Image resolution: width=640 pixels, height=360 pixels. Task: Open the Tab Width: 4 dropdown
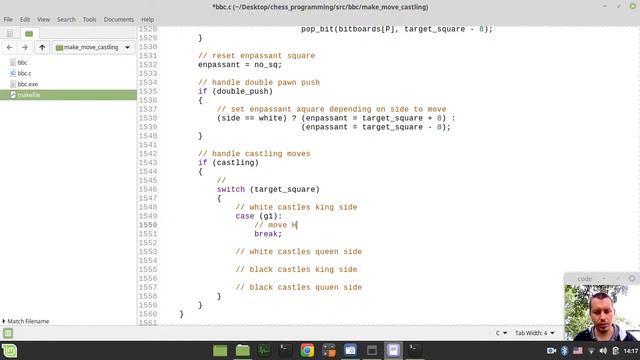tap(535, 333)
